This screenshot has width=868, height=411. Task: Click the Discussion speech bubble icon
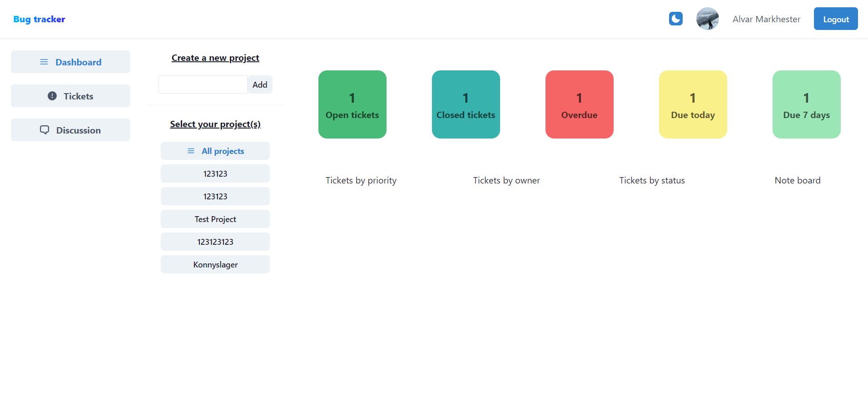45,130
